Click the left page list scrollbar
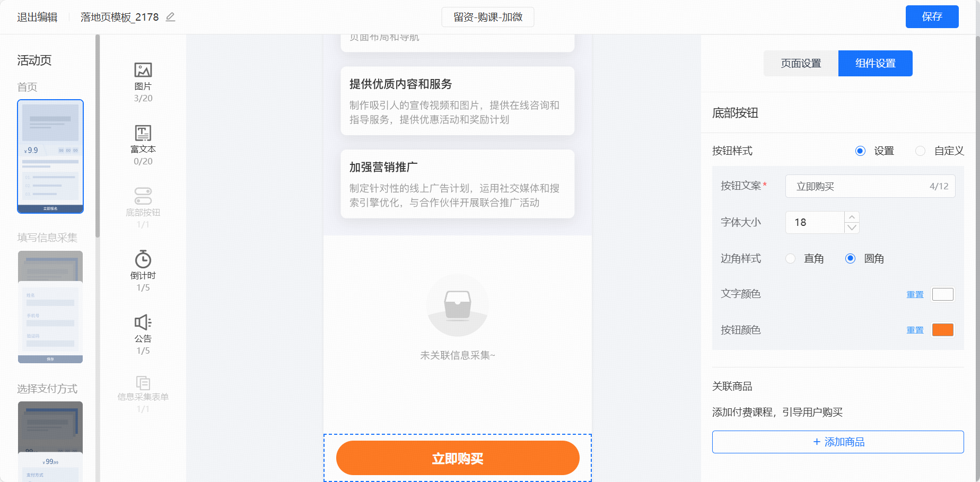This screenshot has width=980, height=482. click(98, 136)
